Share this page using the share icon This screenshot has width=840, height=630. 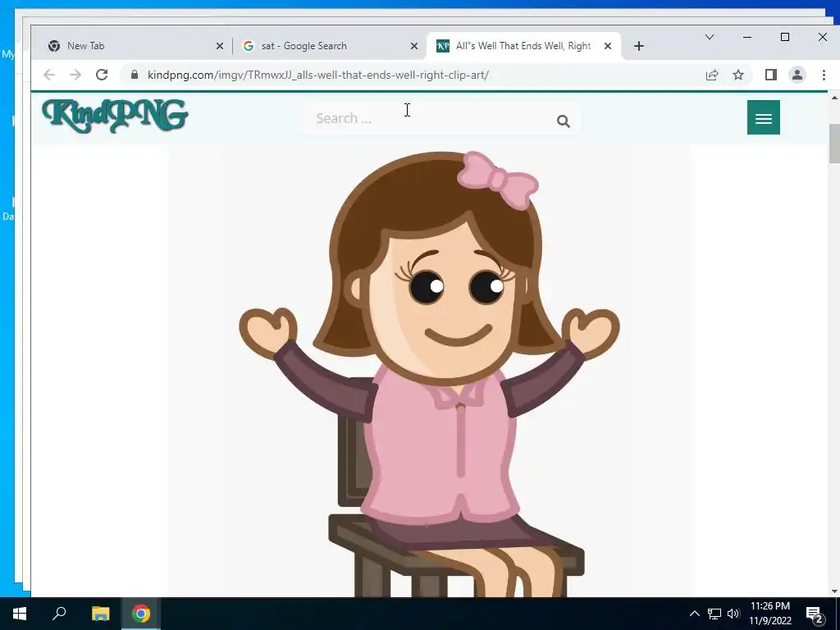(x=712, y=75)
